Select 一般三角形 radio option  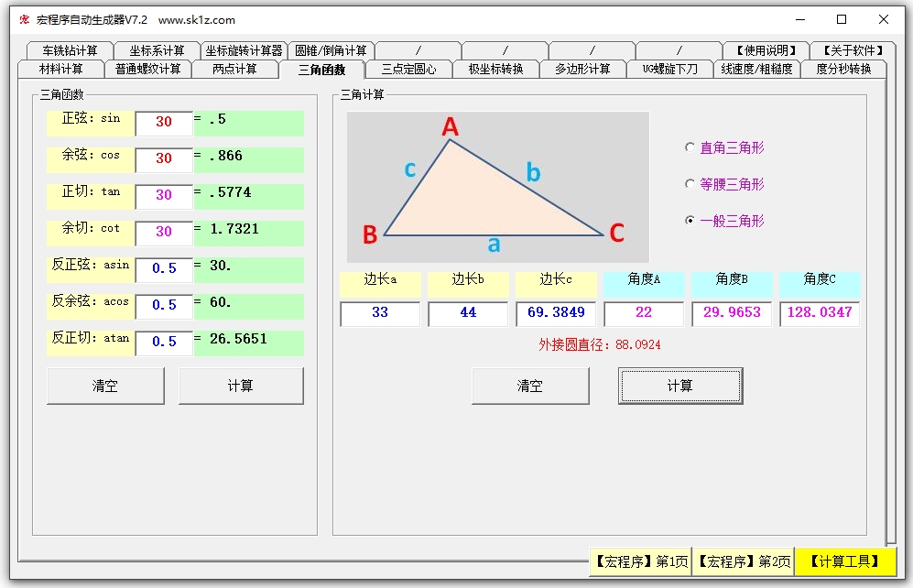[724, 222]
